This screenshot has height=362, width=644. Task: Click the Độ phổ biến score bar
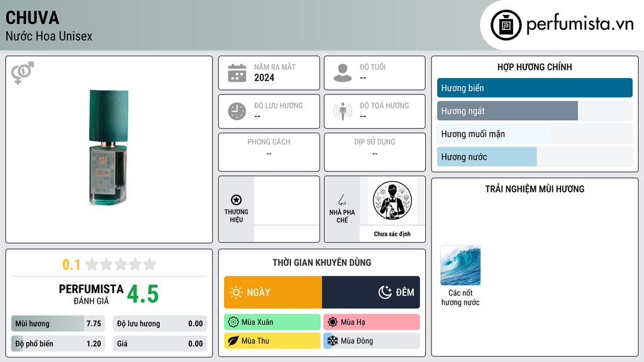pos(58,344)
